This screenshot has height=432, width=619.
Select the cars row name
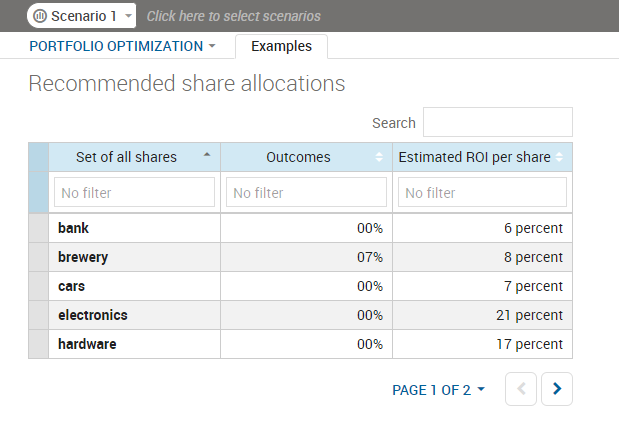pyautogui.click(x=71, y=286)
